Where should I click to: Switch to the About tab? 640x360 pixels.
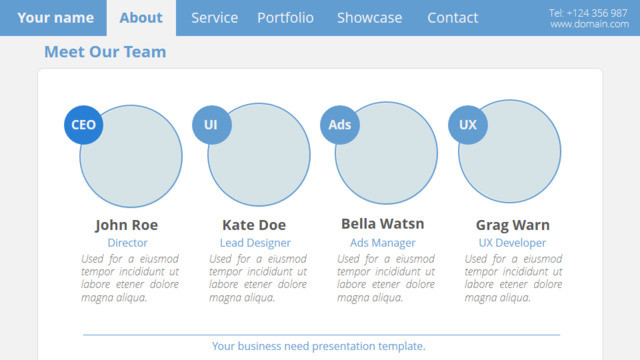tap(141, 18)
